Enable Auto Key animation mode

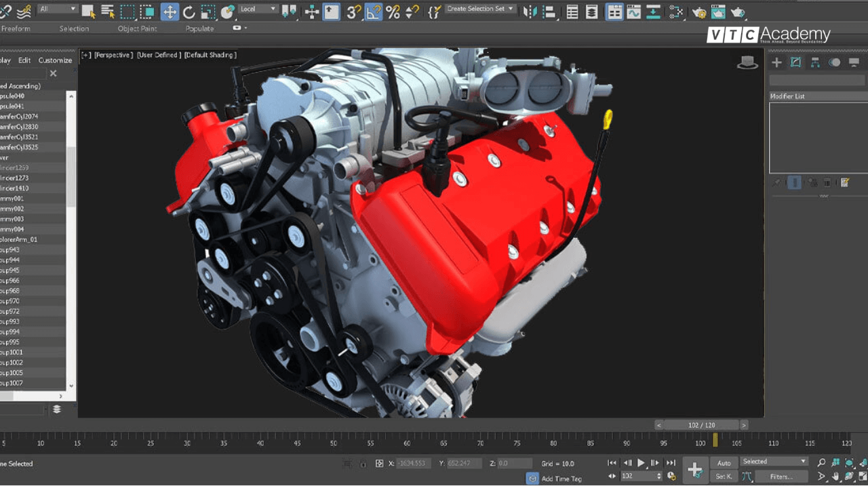[724, 463]
